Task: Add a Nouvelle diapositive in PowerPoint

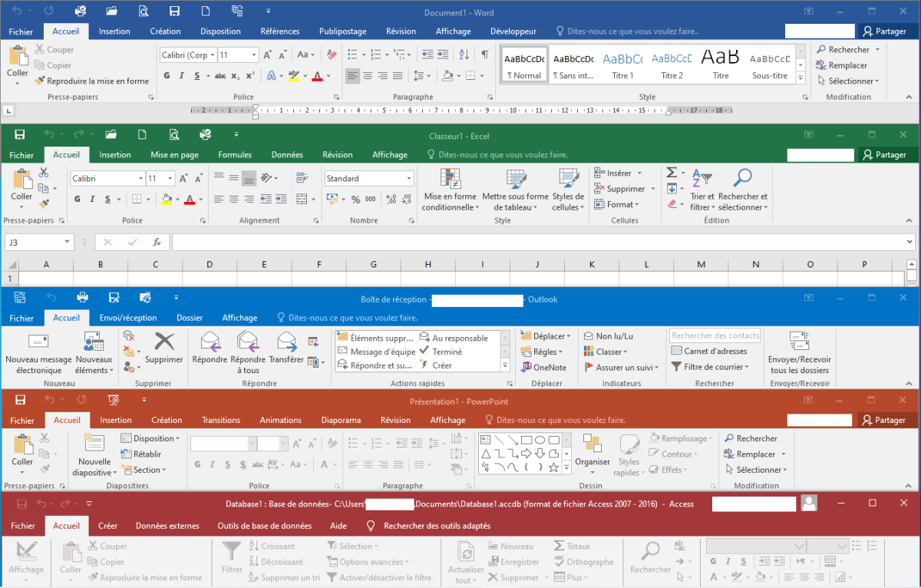Action: click(x=94, y=455)
